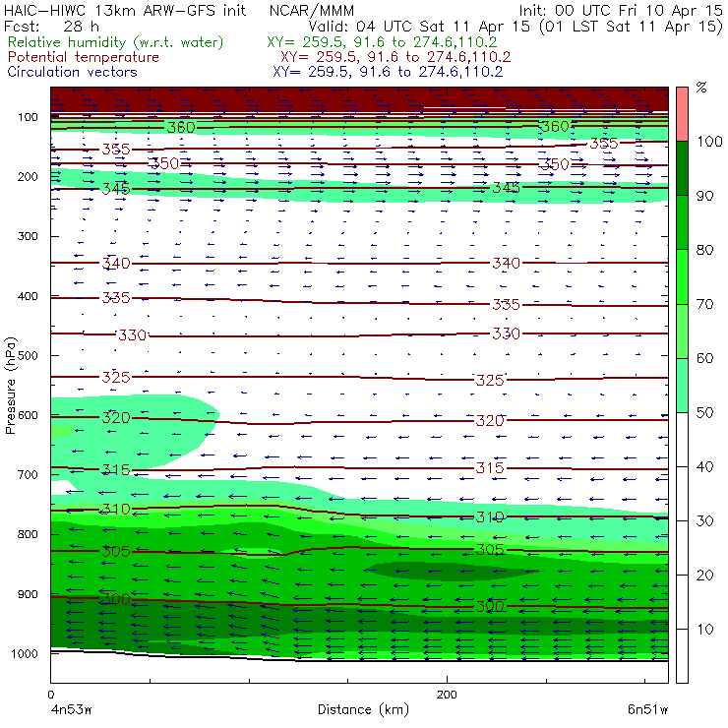This screenshot has width=728, height=728.
Task: Click the 'Fcst: 28 h' forecast label
Action: pyautogui.click(x=51, y=26)
